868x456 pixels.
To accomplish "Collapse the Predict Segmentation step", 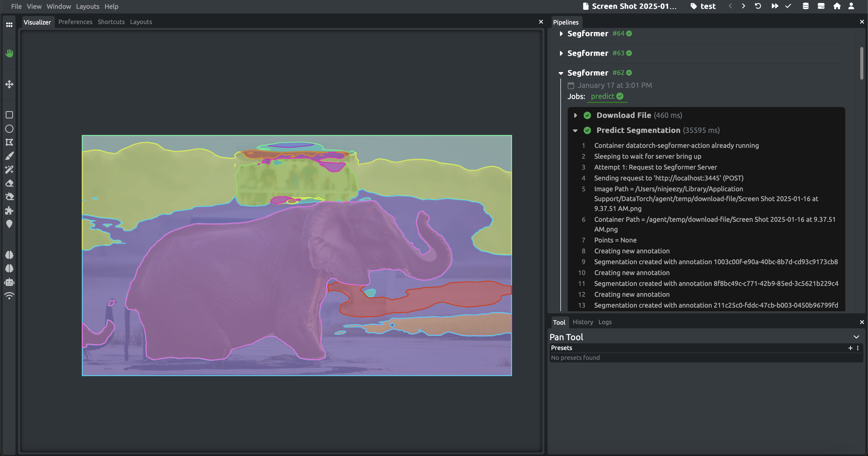I will (575, 131).
